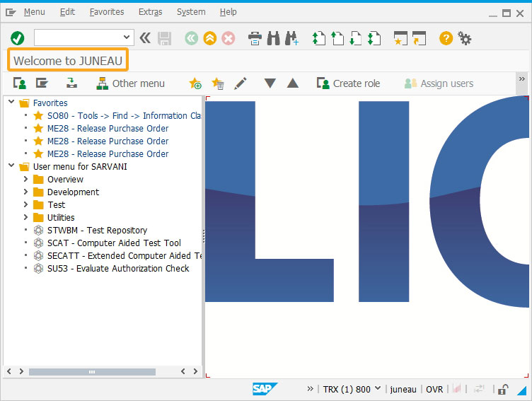Image resolution: width=532 pixels, height=401 pixels.
Task: Click the Change Favorites pencil icon
Action: pos(241,83)
